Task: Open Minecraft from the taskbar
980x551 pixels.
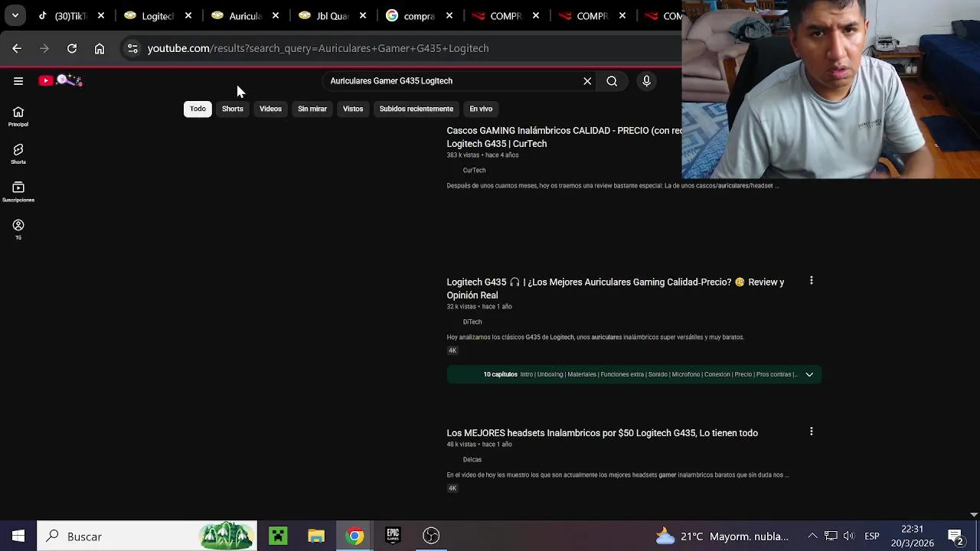Action: click(x=278, y=536)
